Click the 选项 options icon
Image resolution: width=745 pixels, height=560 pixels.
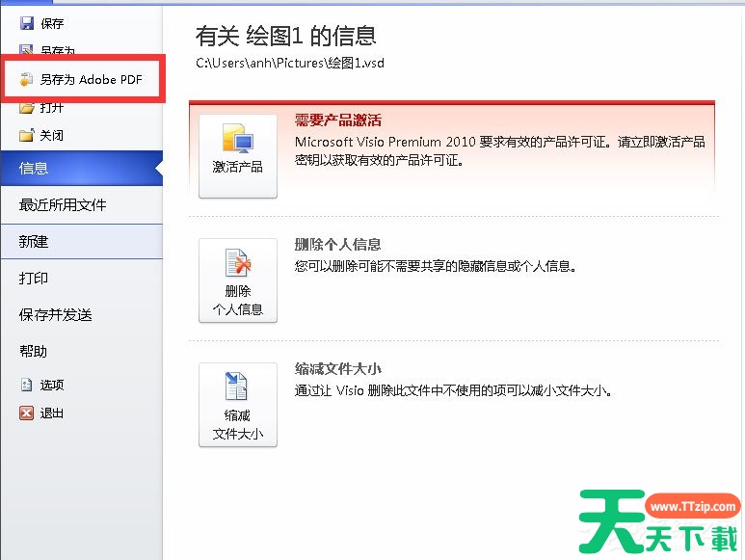click(x=27, y=385)
